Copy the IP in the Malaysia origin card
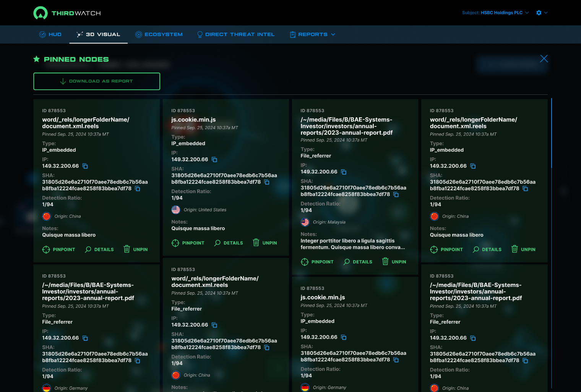Viewport: 581px width, 392px height. 344,172
